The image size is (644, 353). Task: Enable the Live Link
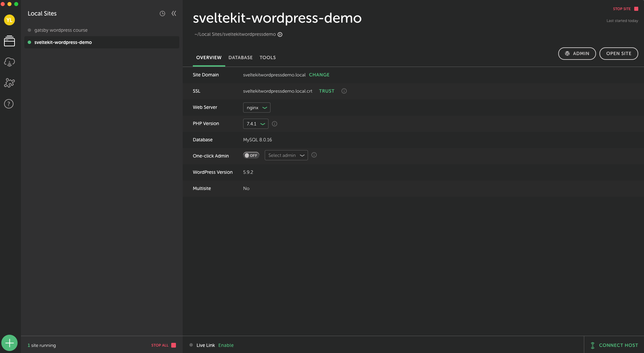[226, 345]
